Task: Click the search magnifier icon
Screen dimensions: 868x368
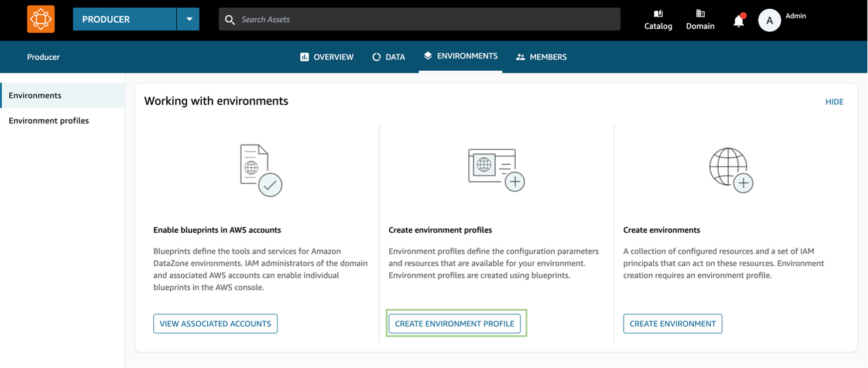Action: click(x=230, y=19)
